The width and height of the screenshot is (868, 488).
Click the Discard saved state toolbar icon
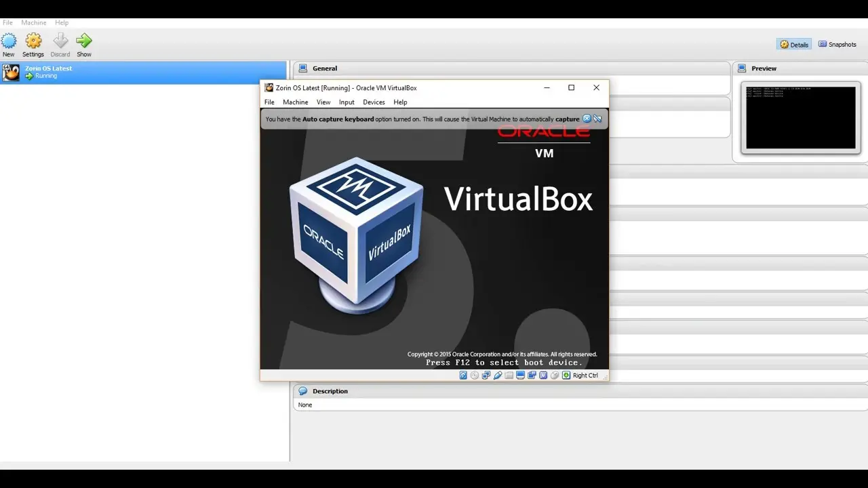60,41
